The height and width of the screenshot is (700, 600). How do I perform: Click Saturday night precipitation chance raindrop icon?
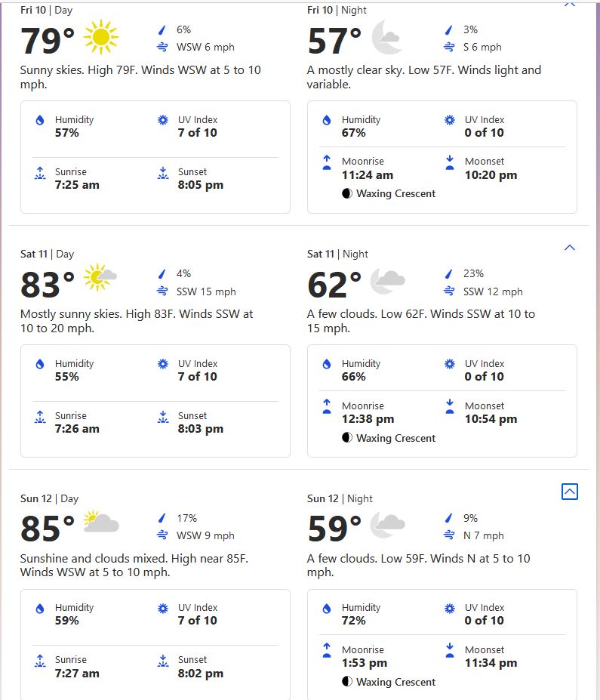450,274
